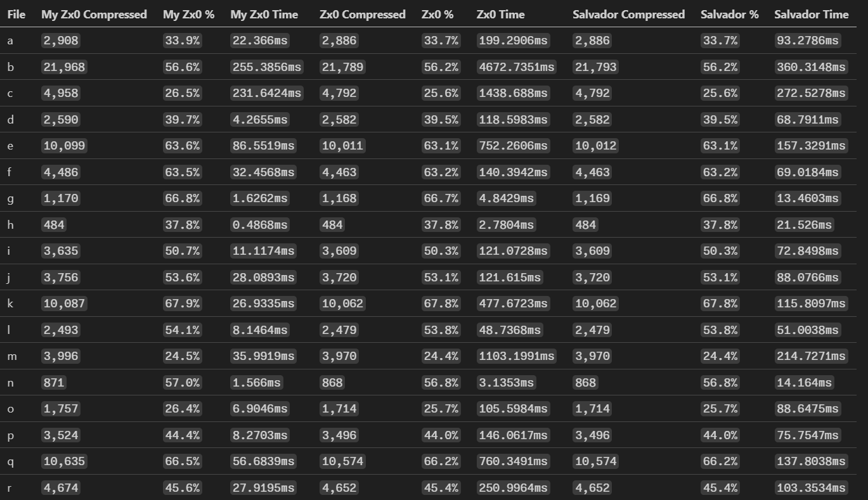Screen dimensions: 868x500
Task: Click the 10,635 compressed size in row q
Action: point(64,461)
